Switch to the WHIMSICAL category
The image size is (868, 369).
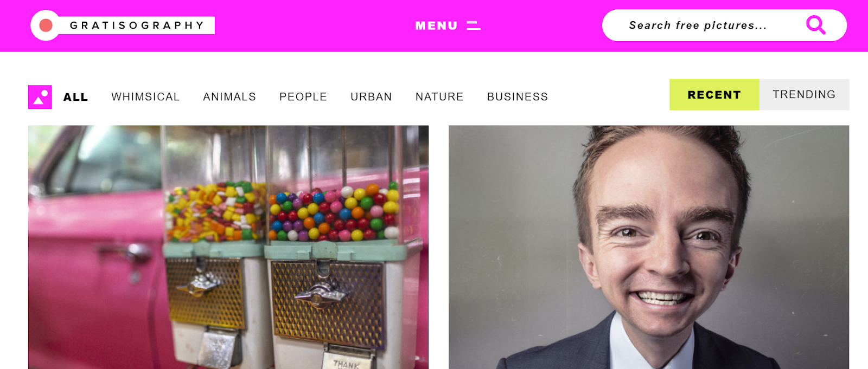coord(145,96)
